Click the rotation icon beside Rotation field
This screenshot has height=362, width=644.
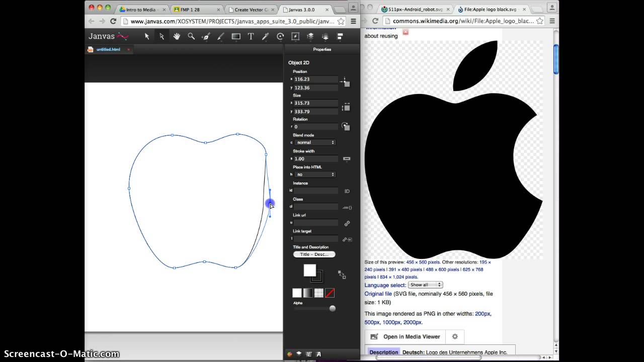click(x=346, y=126)
